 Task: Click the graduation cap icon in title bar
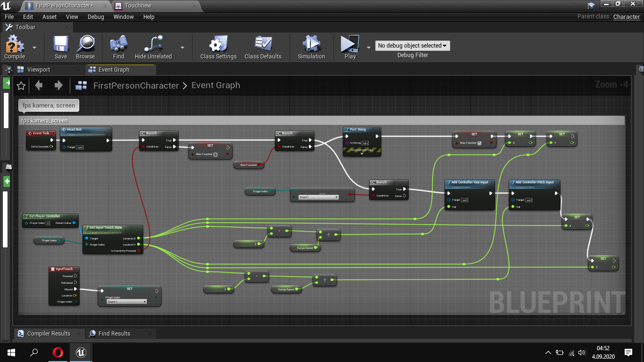point(591,6)
